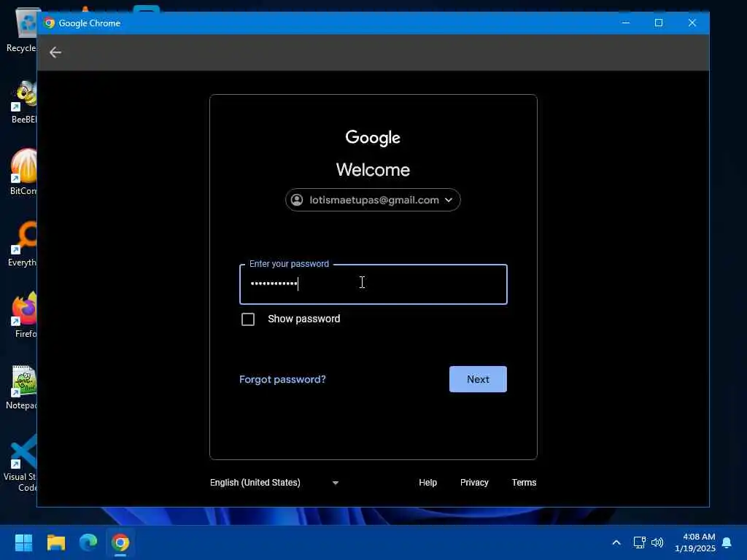The image size is (747, 560).
Task: Focus the Enter your password field
Action: coord(373,284)
